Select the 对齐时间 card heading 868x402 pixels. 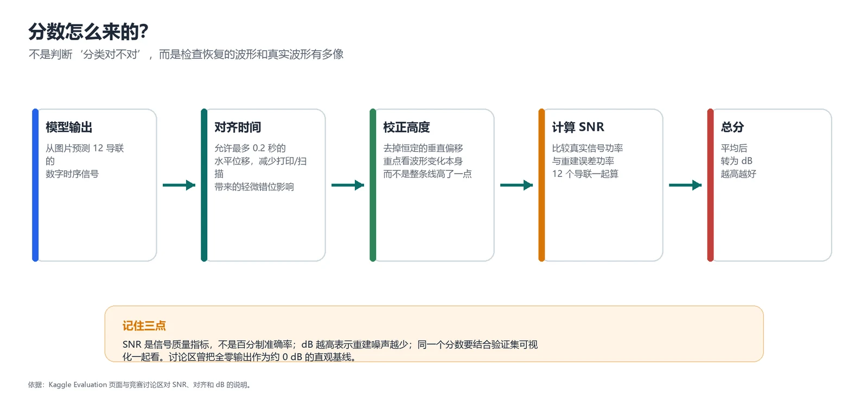238,127
